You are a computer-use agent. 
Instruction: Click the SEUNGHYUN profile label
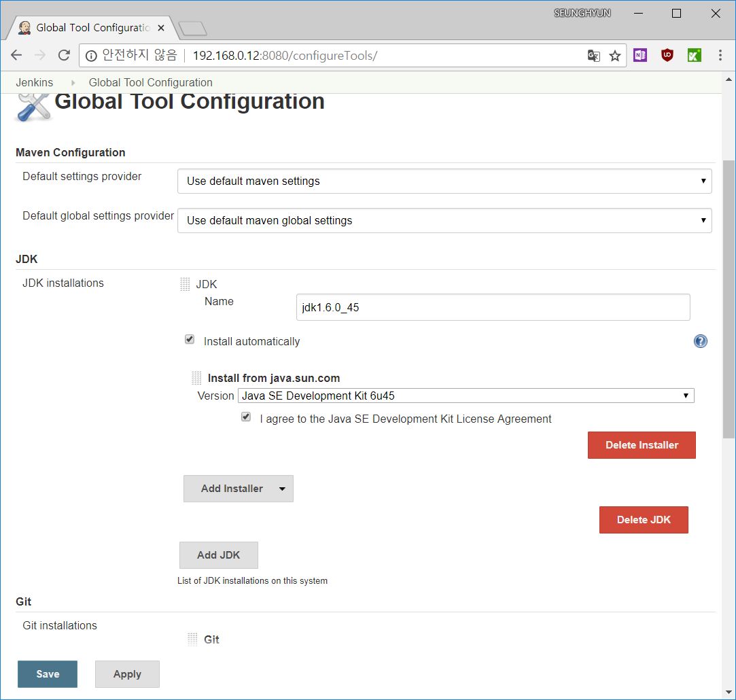pos(582,13)
